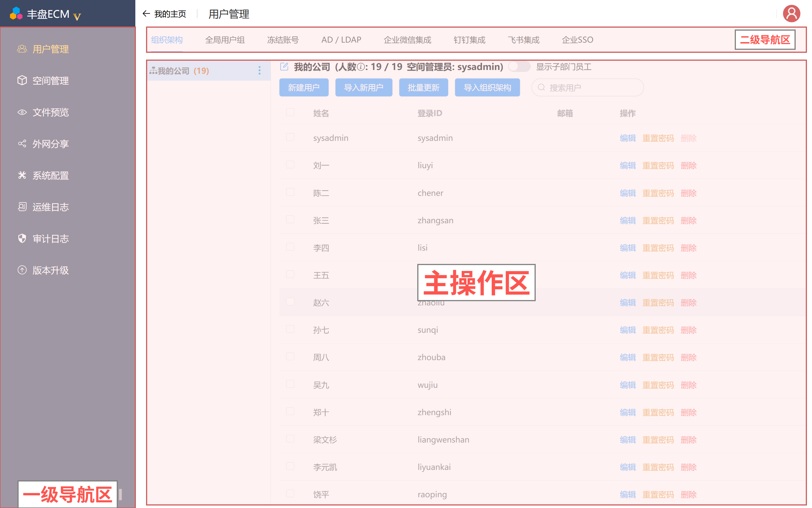
Task: Check the box for 刘一 row
Action: point(290,165)
